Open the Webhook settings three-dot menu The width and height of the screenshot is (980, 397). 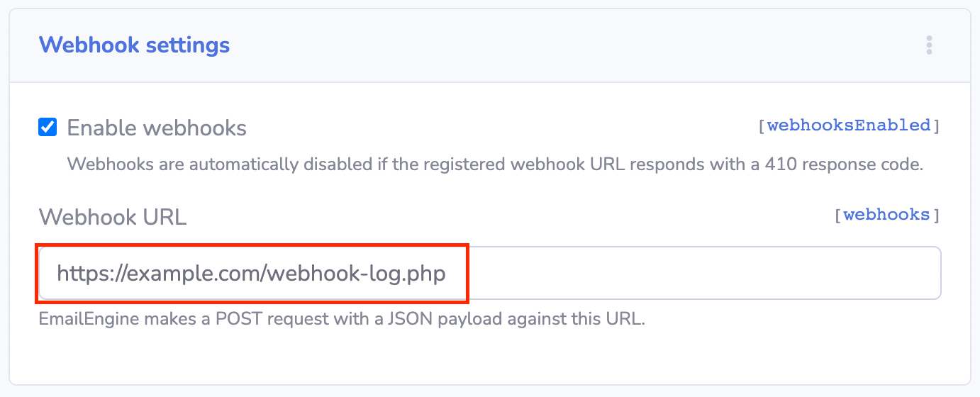point(929,45)
